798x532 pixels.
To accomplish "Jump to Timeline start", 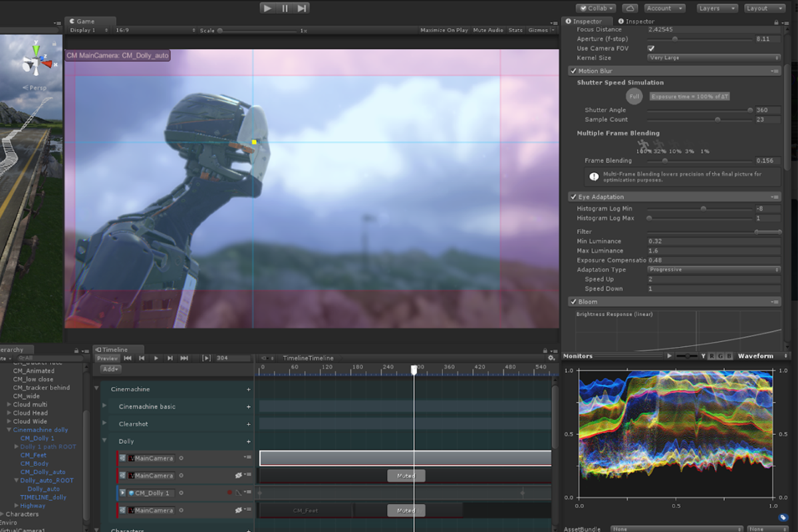I will tap(128, 358).
